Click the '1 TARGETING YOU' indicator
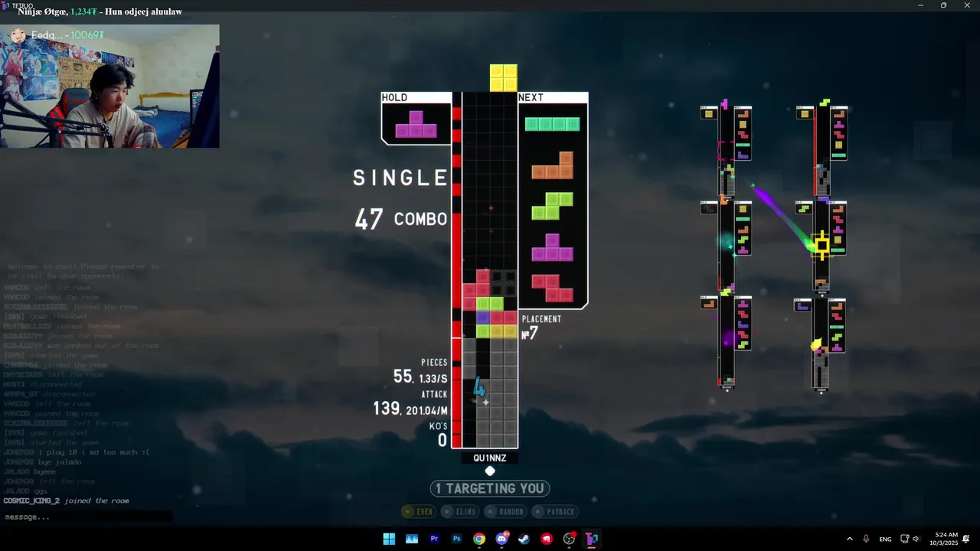The image size is (980, 551). click(x=490, y=488)
